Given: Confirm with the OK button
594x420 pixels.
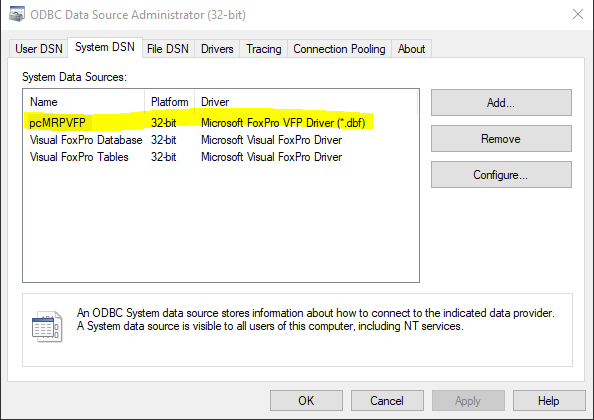Looking at the screenshot, I should point(306,401).
